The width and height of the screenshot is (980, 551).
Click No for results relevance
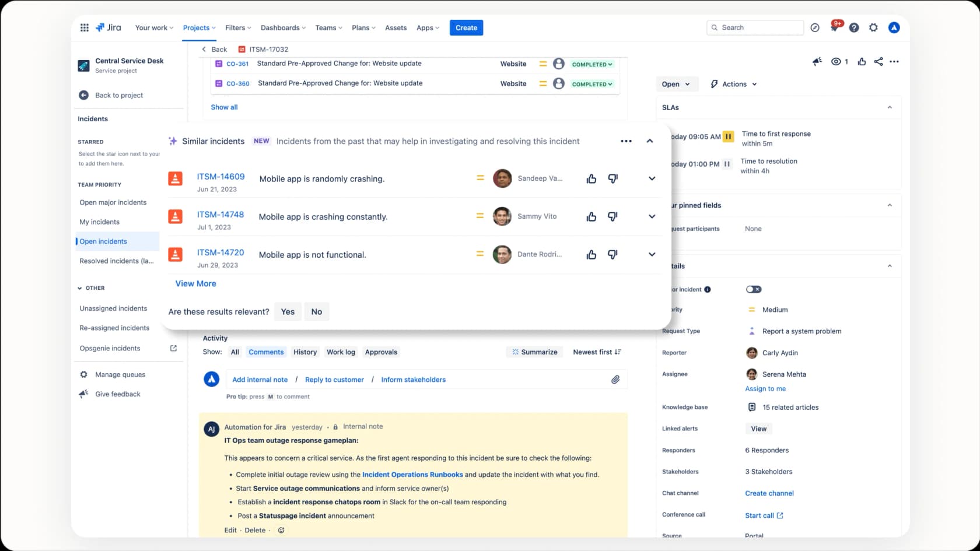coord(317,312)
